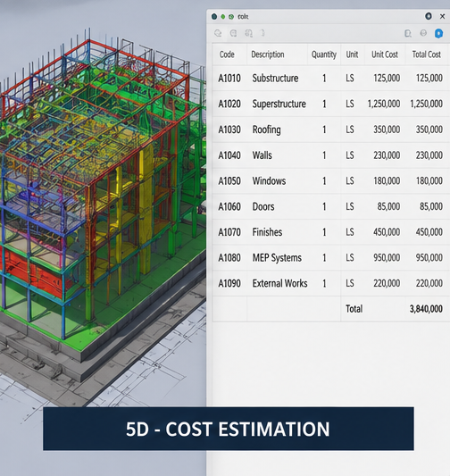This screenshot has width=450, height=476.
Task: Click the Unit Cost 230,000 for Walls
Action: [387, 155]
